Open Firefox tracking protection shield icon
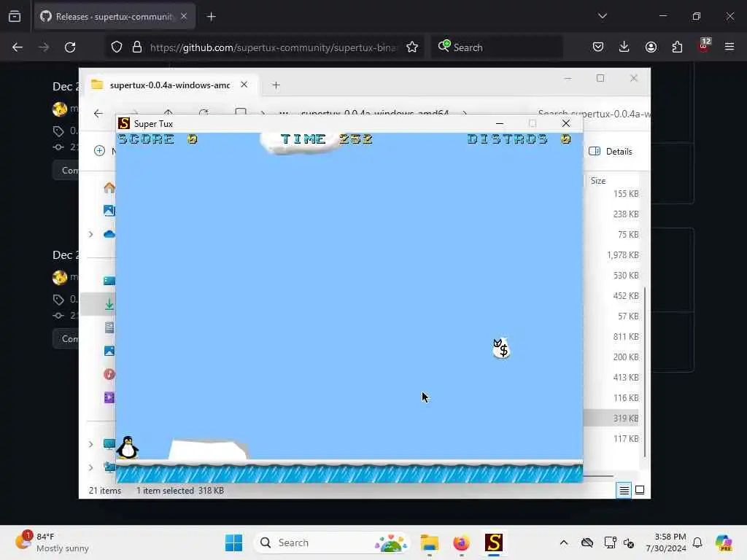The height and width of the screenshot is (560, 747). tap(117, 47)
